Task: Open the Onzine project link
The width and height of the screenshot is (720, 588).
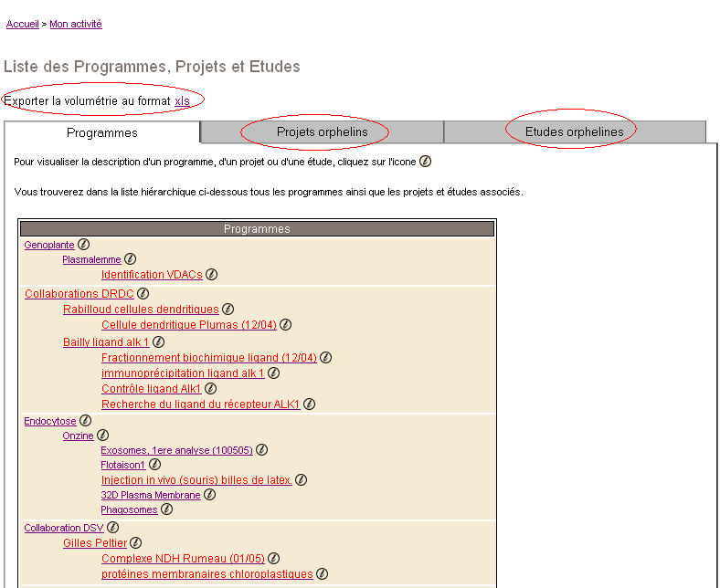Action: pos(78,436)
